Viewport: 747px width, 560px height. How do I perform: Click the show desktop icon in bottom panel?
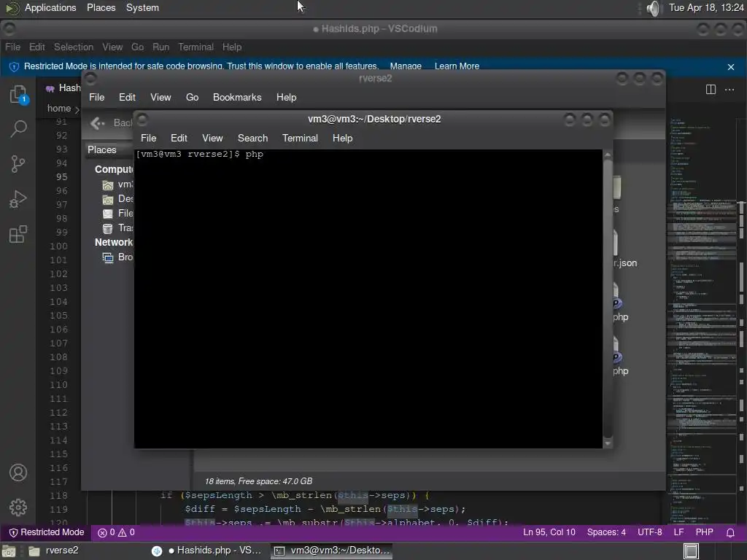click(x=9, y=551)
